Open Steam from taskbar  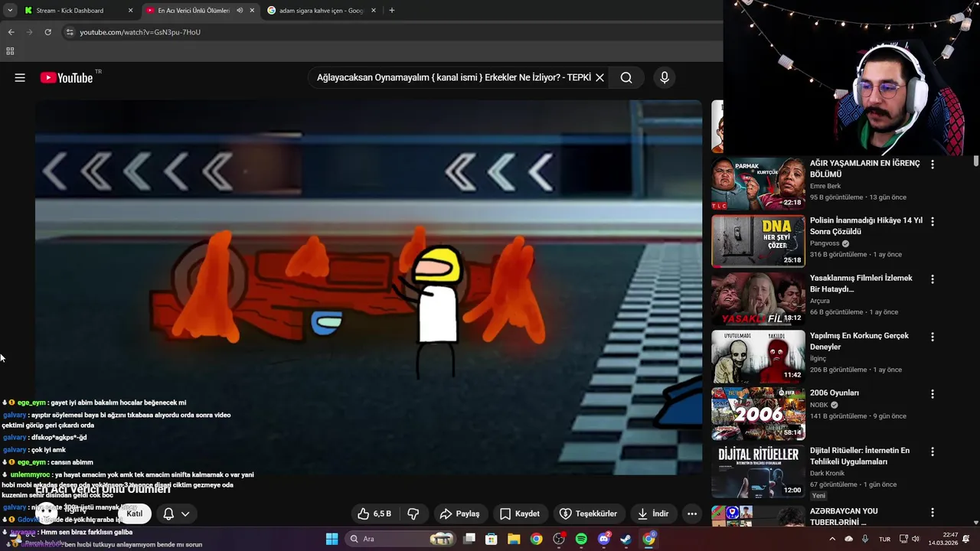(x=626, y=539)
